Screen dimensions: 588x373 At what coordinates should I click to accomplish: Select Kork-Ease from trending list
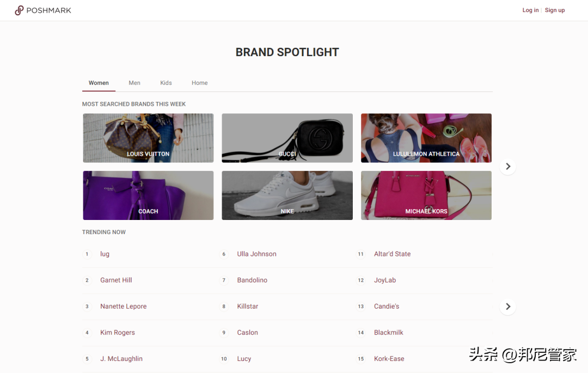point(389,359)
